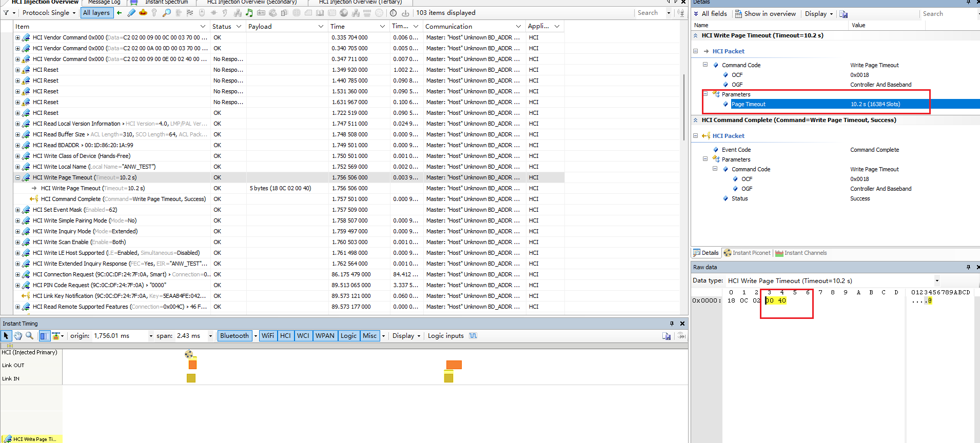Click the green music note audio icon

coord(249,13)
